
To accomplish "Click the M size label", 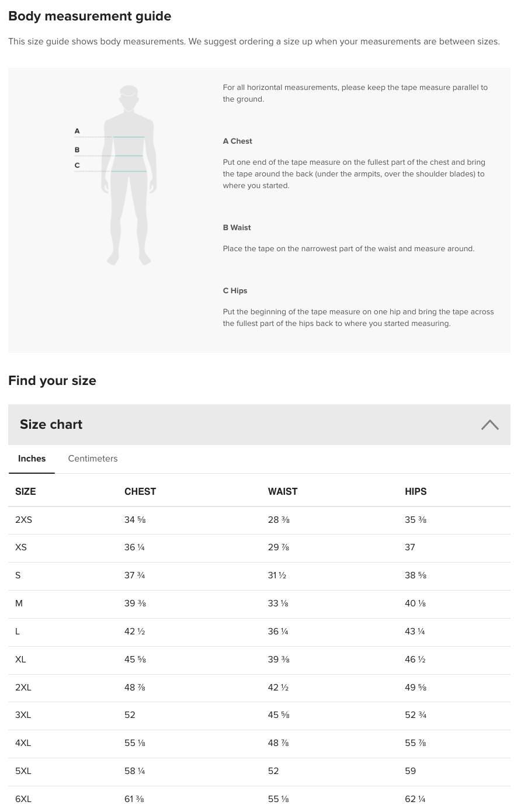I will (x=19, y=603).
